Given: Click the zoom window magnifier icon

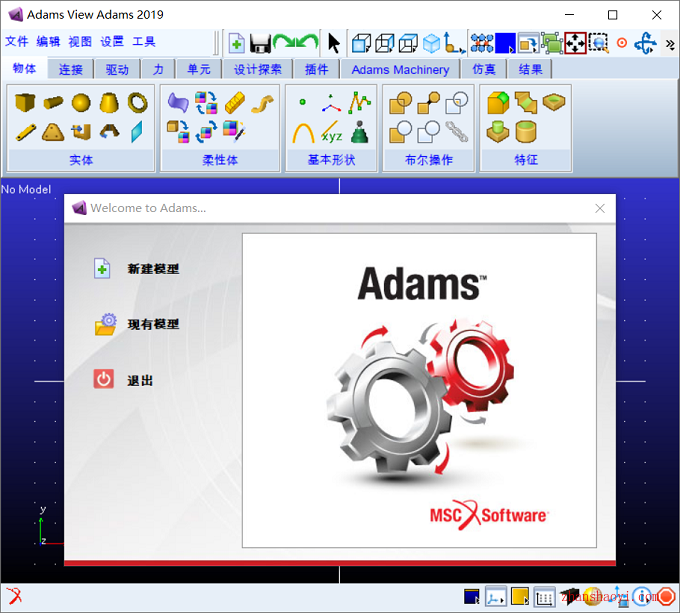Looking at the screenshot, I should click(598, 43).
